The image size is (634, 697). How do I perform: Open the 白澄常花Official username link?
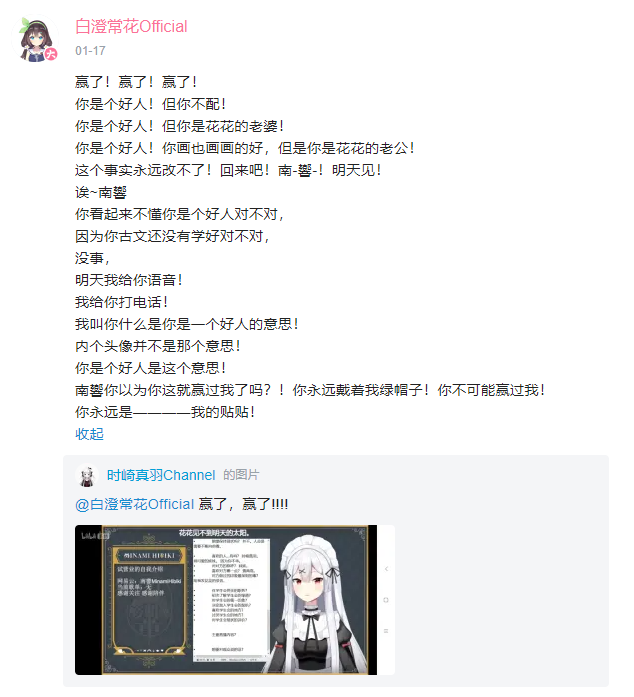131,27
